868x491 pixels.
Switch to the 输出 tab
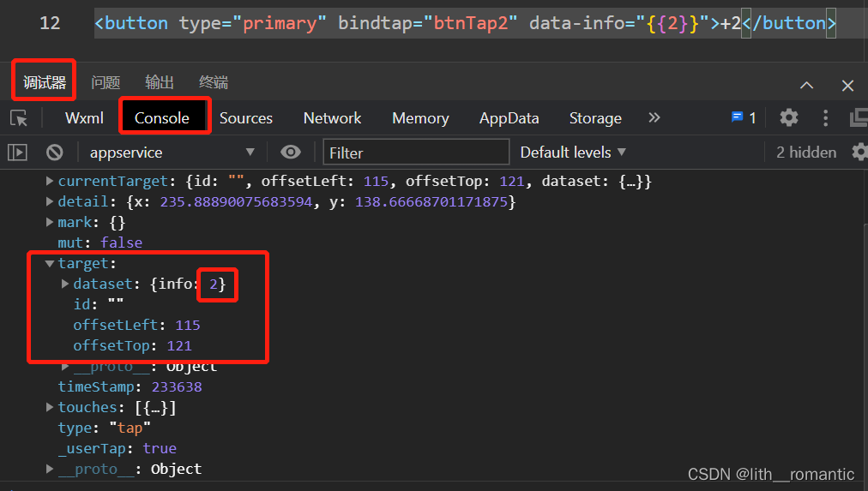160,82
